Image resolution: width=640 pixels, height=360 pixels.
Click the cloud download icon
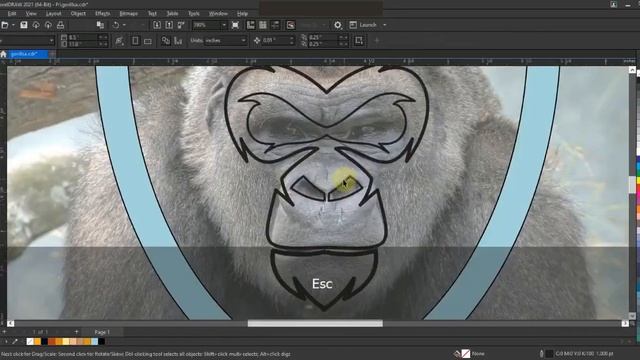[x=48, y=25]
